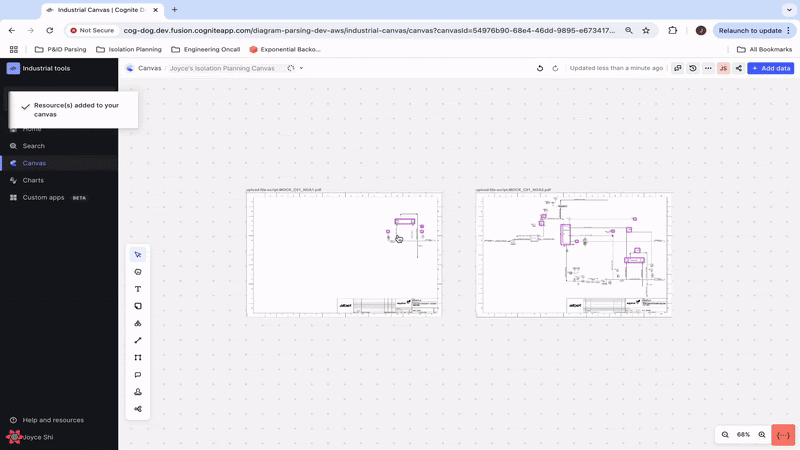This screenshot has height=450, width=800.
Task: Select the sticky note tool
Action: click(138, 306)
